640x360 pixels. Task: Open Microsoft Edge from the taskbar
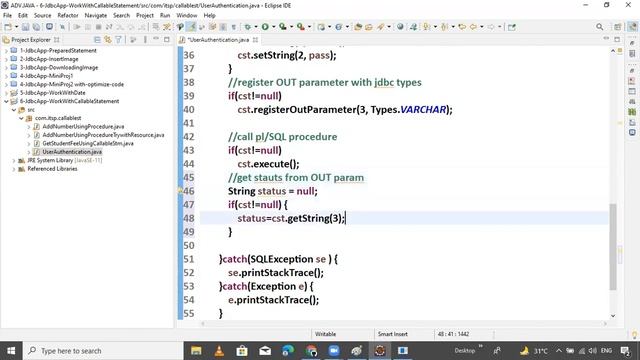pos(288,351)
